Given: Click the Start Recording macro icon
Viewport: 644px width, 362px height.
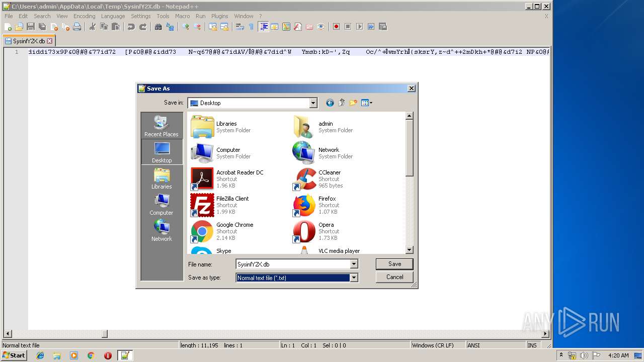Looking at the screenshot, I should pyautogui.click(x=336, y=27).
